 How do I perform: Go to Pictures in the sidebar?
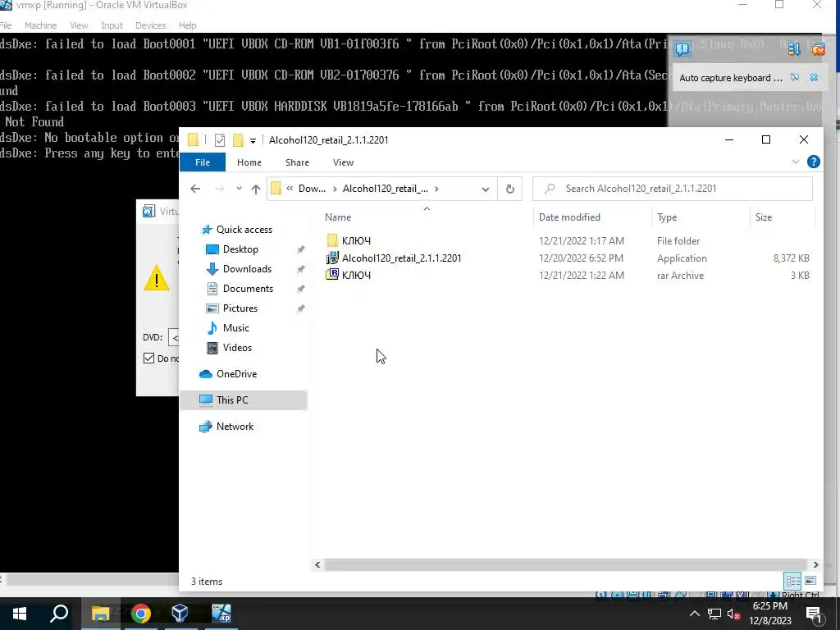240,308
